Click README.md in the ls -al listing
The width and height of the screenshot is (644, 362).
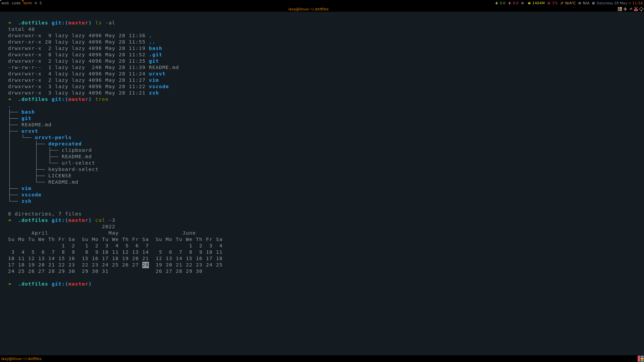[164, 67]
